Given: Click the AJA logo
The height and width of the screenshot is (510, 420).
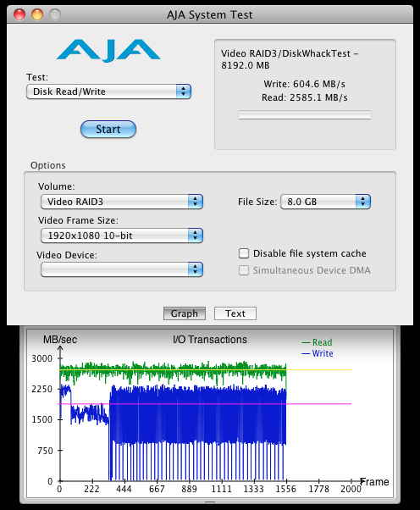Looking at the screenshot, I should [108, 51].
